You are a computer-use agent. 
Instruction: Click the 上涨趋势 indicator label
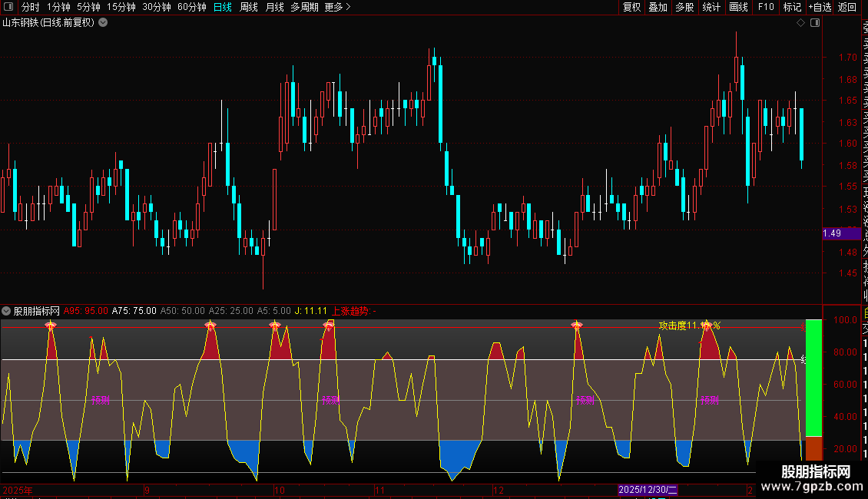(x=354, y=311)
